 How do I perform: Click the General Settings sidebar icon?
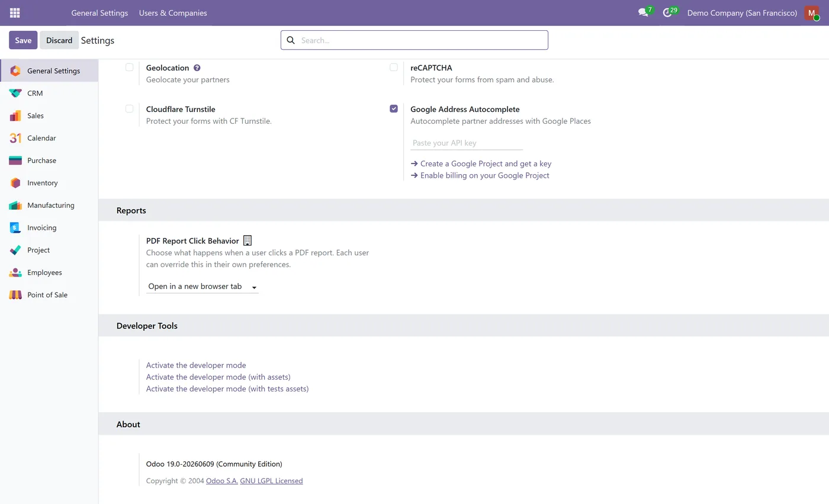[x=15, y=70]
